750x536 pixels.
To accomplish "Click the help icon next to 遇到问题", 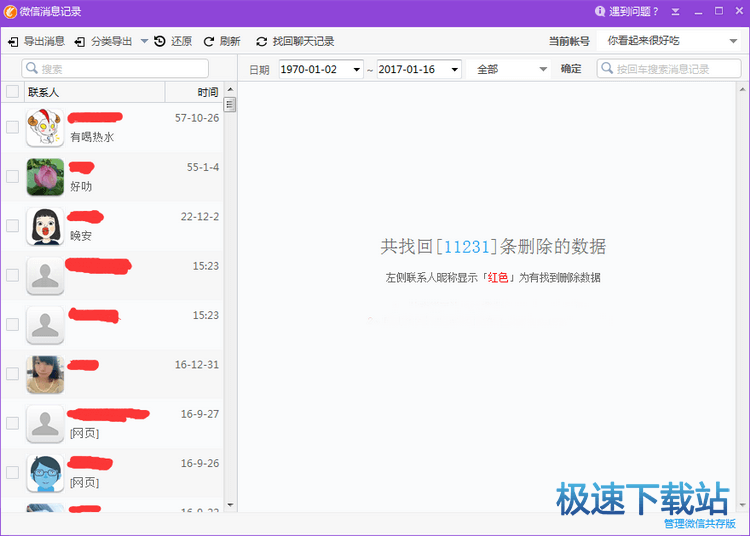I will tap(600, 12).
